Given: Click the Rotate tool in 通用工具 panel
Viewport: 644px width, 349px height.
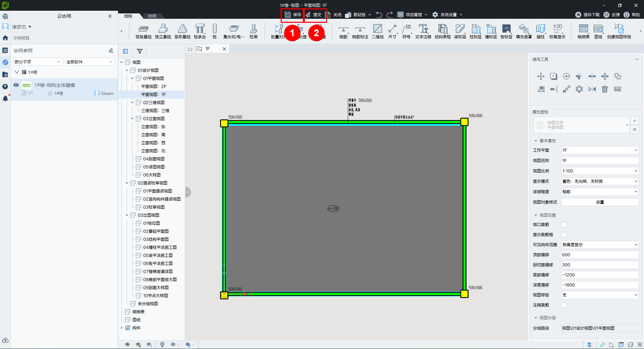Looking at the screenshot, I should point(567,76).
